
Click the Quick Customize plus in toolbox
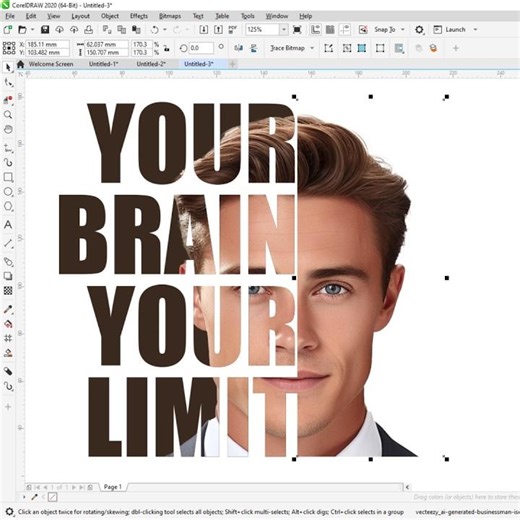(x=8, y=407)
